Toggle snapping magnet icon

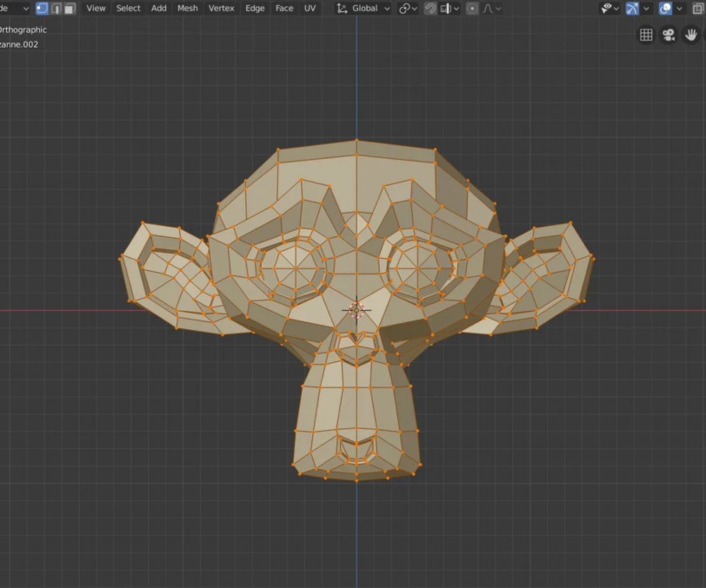point(430,8)
